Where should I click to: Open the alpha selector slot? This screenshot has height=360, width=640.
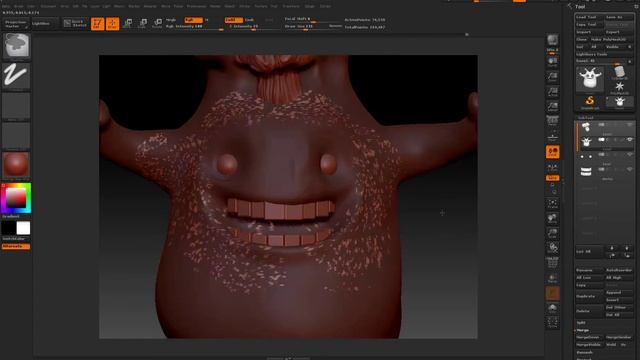[16, 106]
